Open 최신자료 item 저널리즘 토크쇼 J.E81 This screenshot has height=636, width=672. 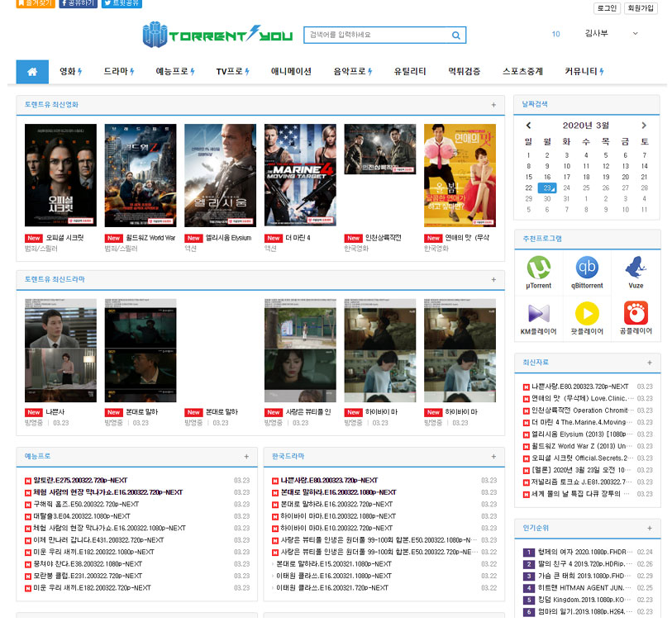[x=582, y=482]
